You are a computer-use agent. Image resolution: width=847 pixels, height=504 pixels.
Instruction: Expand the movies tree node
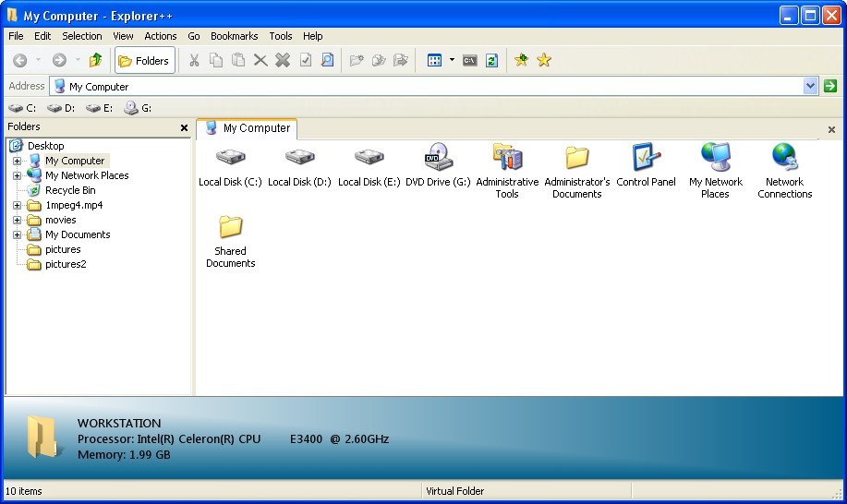tap(18, 220)
